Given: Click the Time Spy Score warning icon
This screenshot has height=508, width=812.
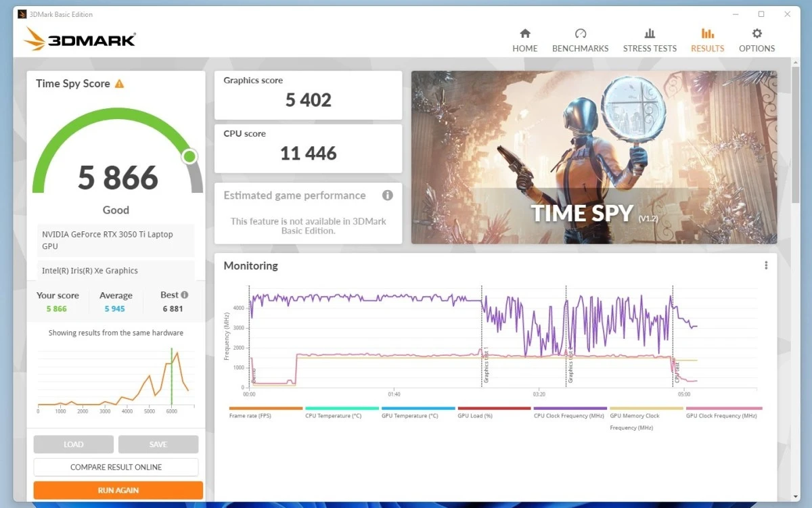Looking at the screenshot, I should click(x=120, y=84).
